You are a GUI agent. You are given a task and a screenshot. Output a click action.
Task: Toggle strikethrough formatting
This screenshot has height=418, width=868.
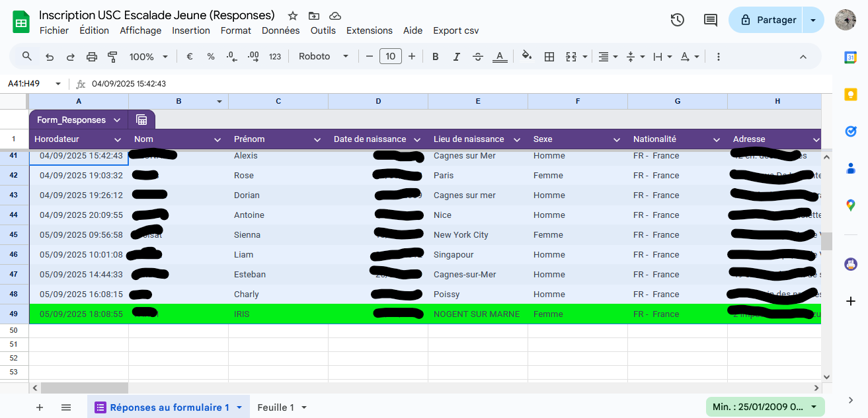[478, 57]
